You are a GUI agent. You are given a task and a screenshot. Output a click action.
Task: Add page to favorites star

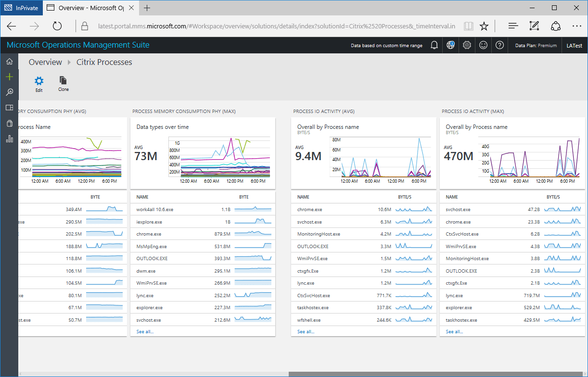pos(484,26)
